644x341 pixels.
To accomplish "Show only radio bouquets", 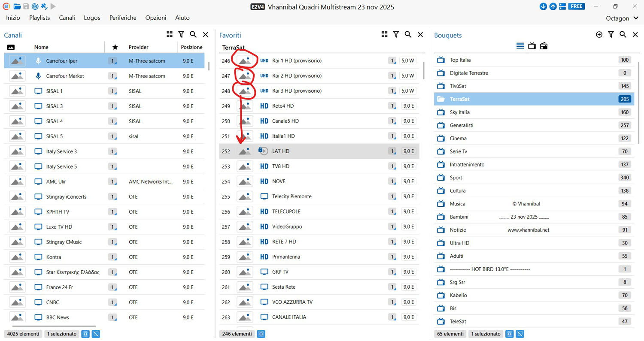I will (x=544, y=46).
